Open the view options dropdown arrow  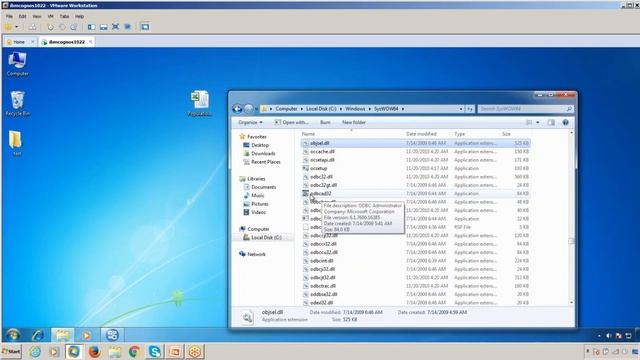tap(538, 122)
